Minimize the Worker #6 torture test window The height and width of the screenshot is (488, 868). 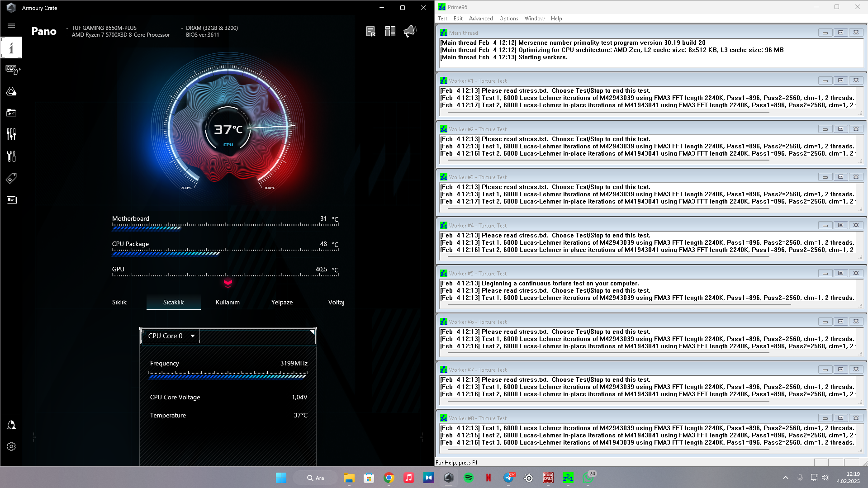tap(825, 322)
